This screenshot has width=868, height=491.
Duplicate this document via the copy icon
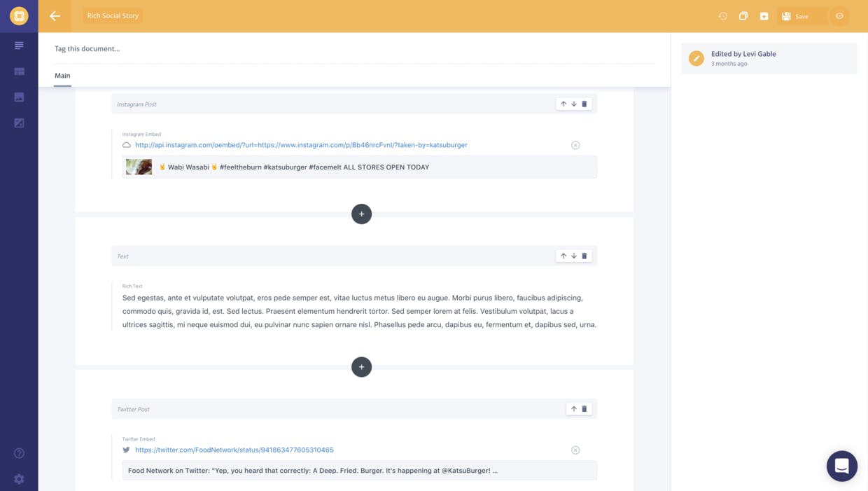pyautogui.click(x=743, y=16)
